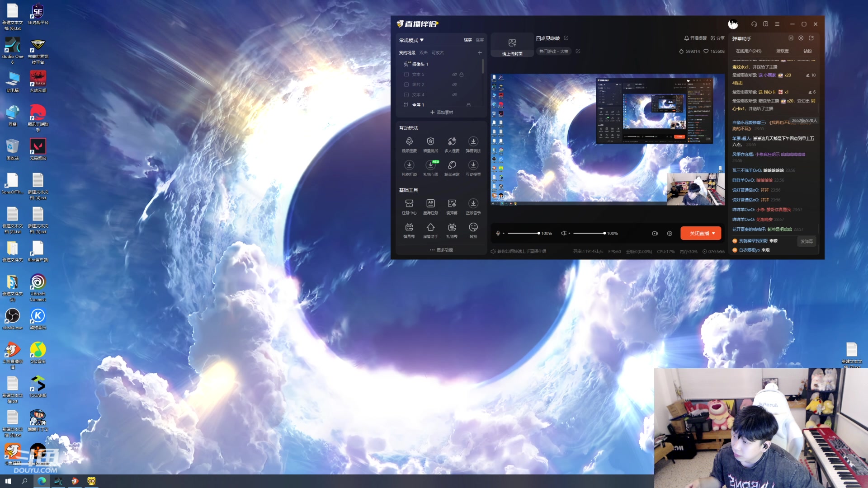
Task: Open the 多人连麦 multi-user mic feature
Action: pyautogui.click(x=452, y=141)
